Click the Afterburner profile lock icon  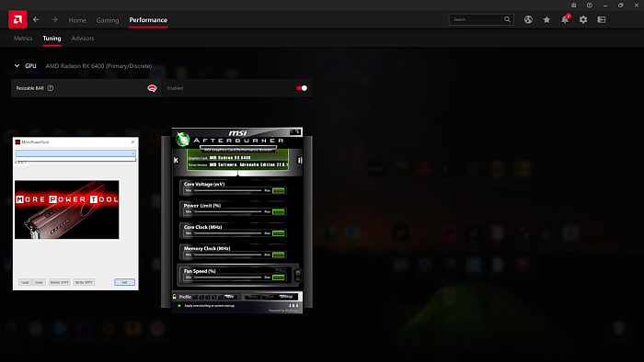175,297
